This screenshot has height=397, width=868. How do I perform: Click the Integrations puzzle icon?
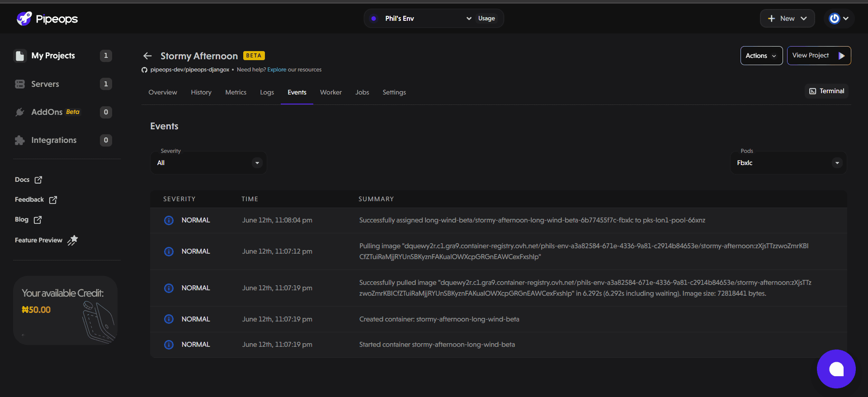point(20,140)
